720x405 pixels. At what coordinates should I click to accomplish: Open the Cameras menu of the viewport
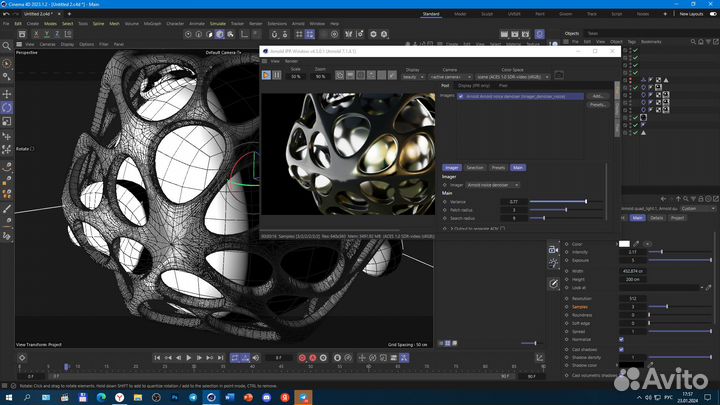click(47, 45)
